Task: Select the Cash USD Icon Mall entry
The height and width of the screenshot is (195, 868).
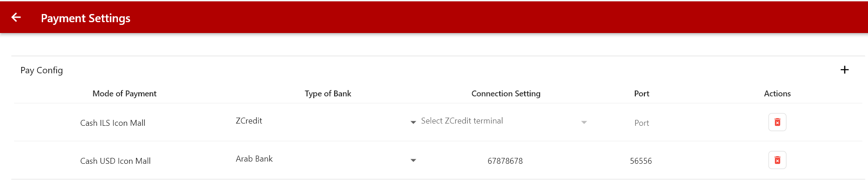Action: coord(115,161)
